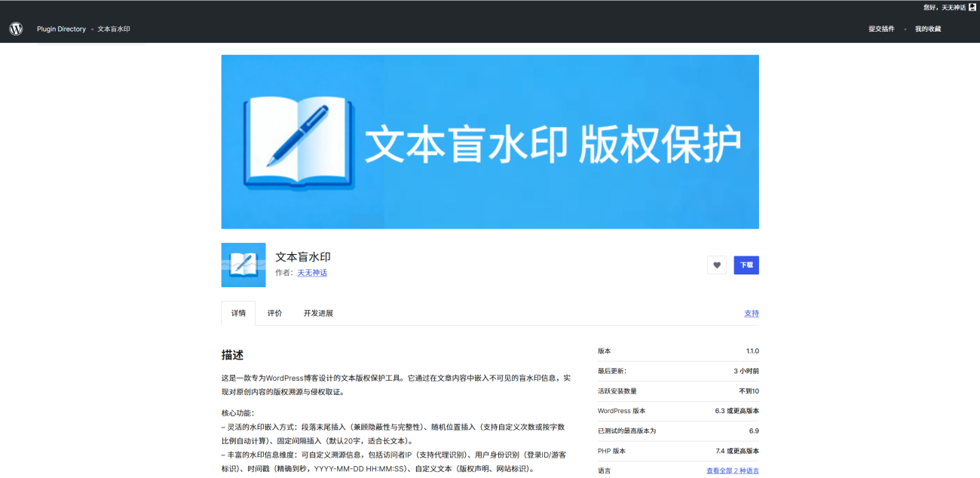Image resolution: width=980 pixels, height=478 pixels.
Task: Click 提交插件 in the header
Action: [880, 29]
